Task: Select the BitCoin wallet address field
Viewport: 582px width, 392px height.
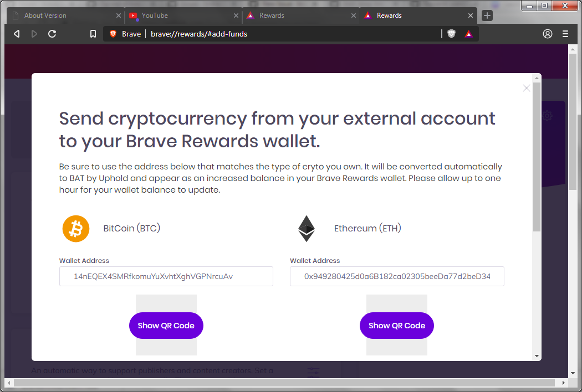Action: point(166,276)
